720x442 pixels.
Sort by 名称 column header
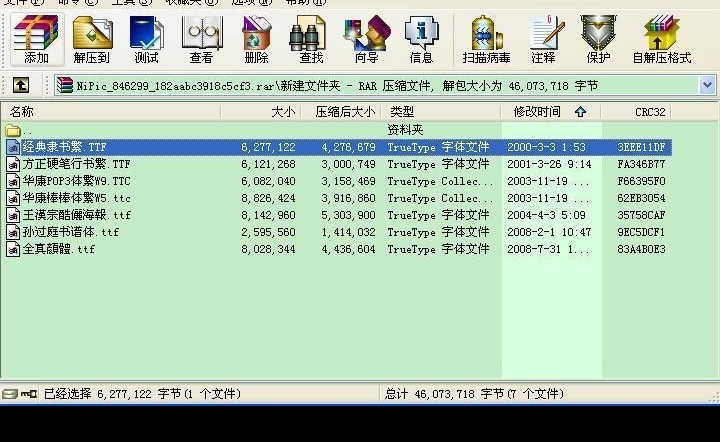click(x=111, y=112)
